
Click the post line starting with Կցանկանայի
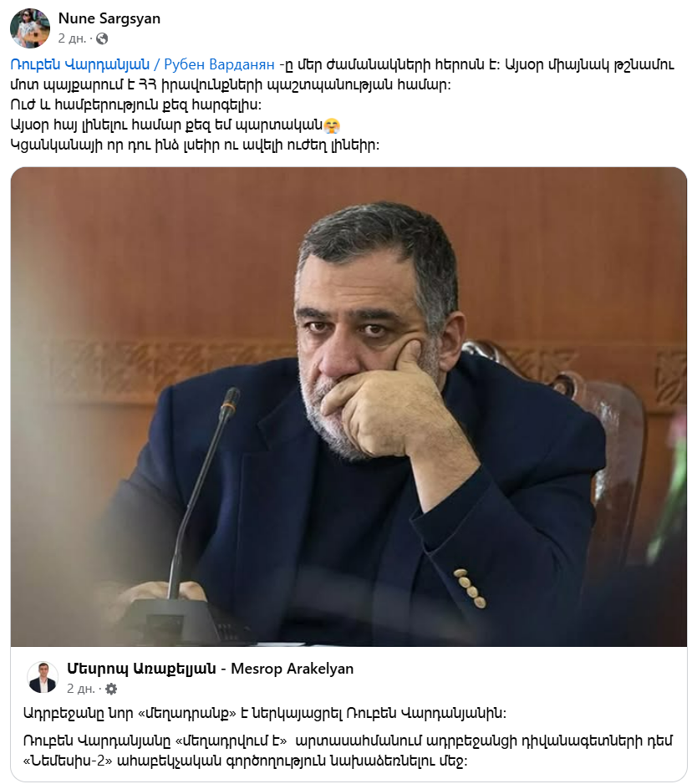195,145
